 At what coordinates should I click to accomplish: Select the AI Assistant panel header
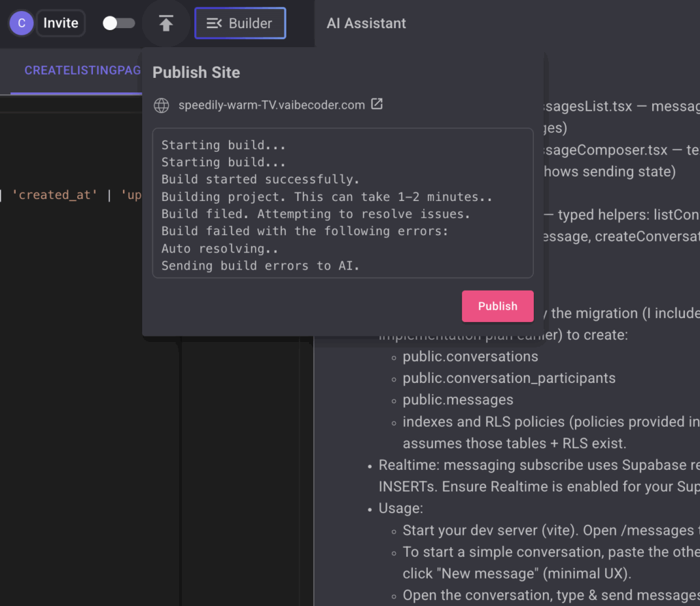click(366, 23)
